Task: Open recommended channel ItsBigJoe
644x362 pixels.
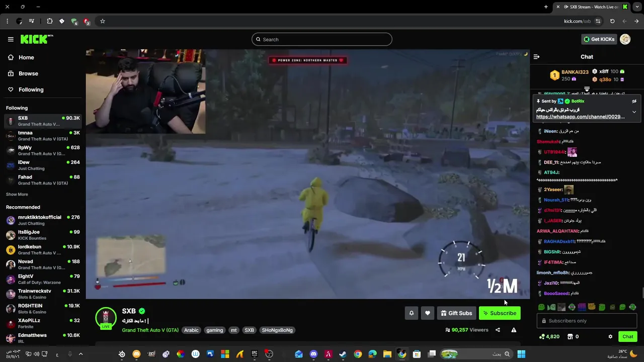Action: coord(43,235)
